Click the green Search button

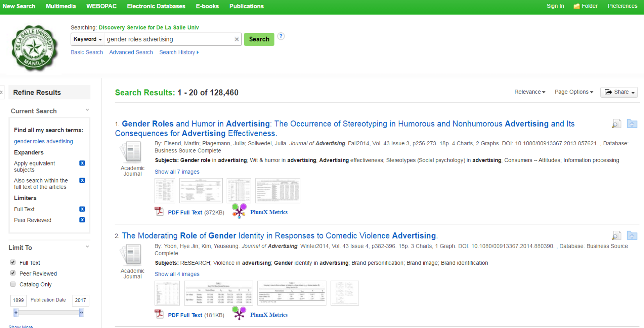(259, 39)
